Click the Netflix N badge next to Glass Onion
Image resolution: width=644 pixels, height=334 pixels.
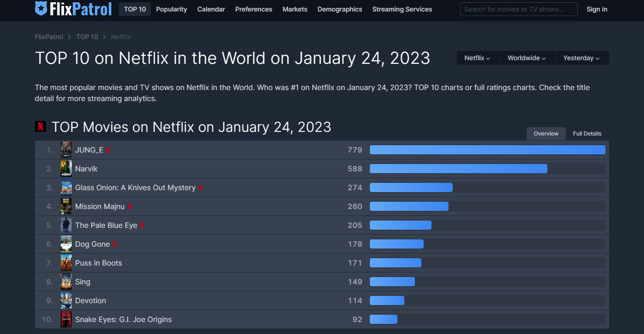pos(201,188)
